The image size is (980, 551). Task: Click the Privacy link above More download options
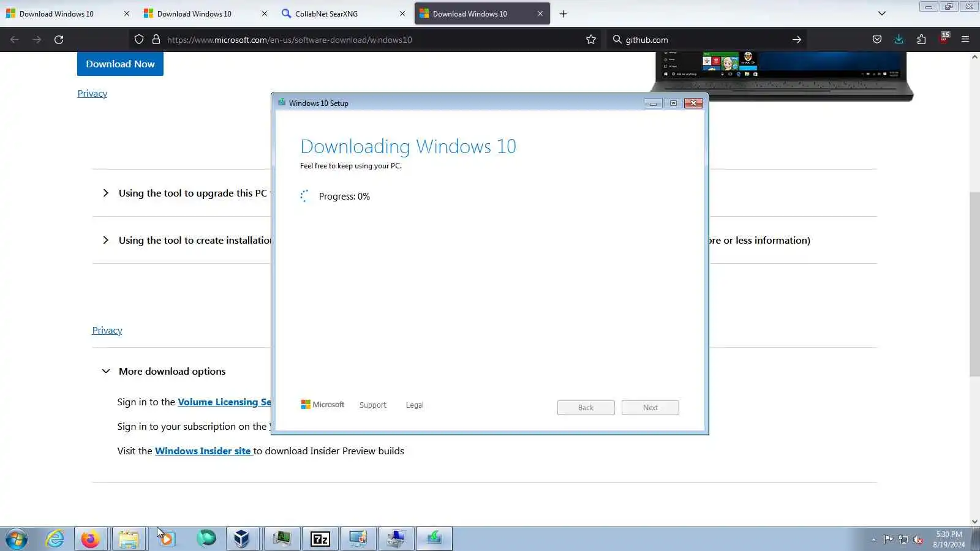click(x=107, y=330)
